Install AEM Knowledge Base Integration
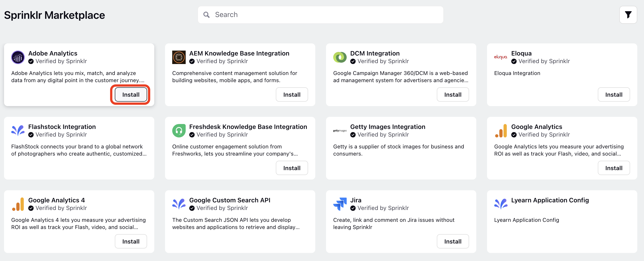 [x=292, y=94]
